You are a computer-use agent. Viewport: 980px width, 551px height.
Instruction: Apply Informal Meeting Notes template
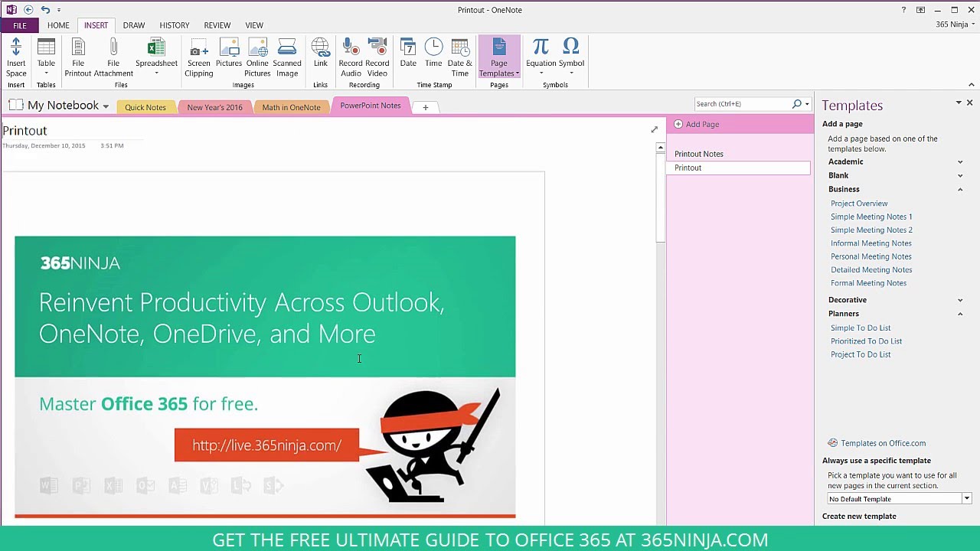(871, 243)
